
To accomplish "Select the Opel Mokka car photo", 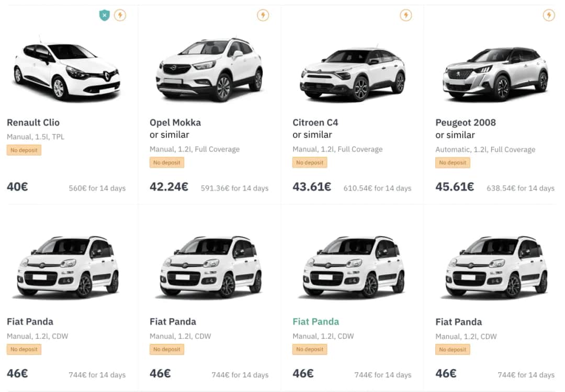I will tap(209, 69).
